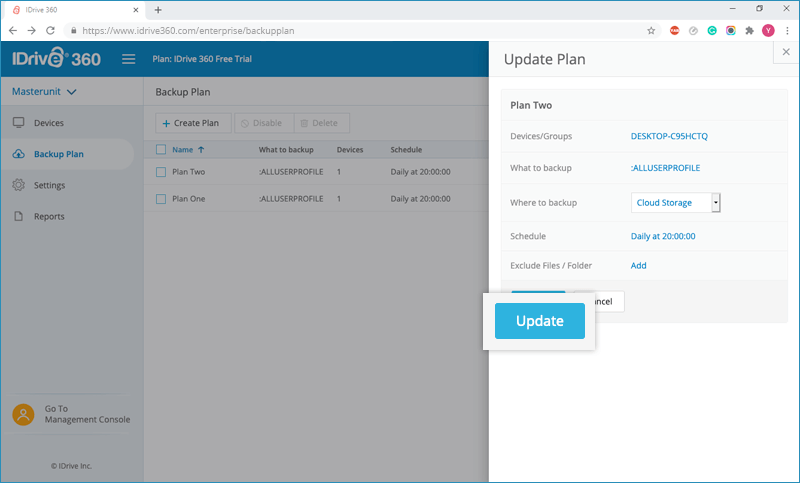
Task: Open the Chrome three-dot menu
Action: [788, 31]
